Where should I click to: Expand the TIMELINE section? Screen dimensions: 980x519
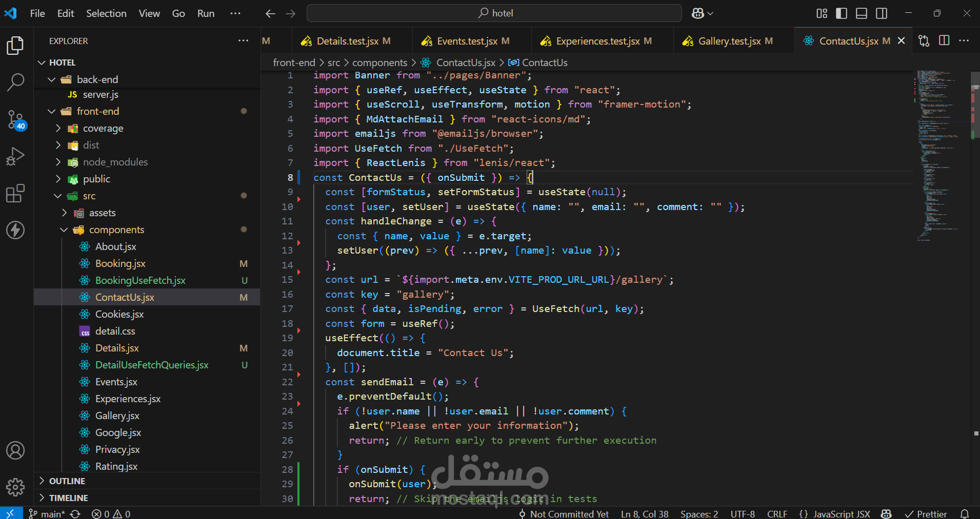(x=147, y=498)
